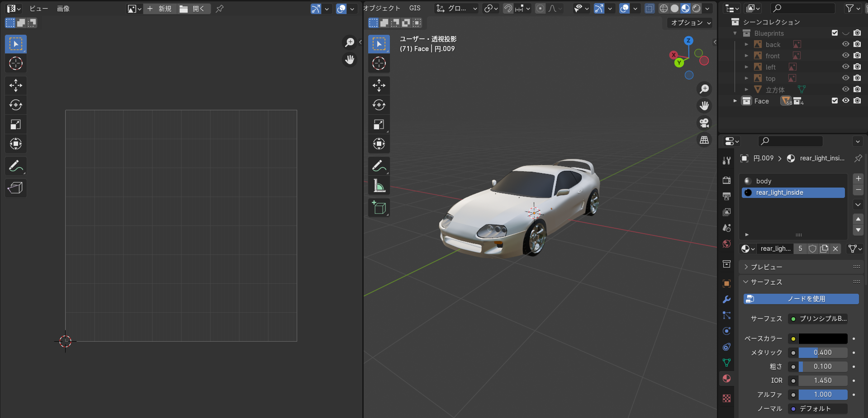Select the Rotate tool in 3D viewport
Viewport: 868px width, 418px height.
coord(379,105)
